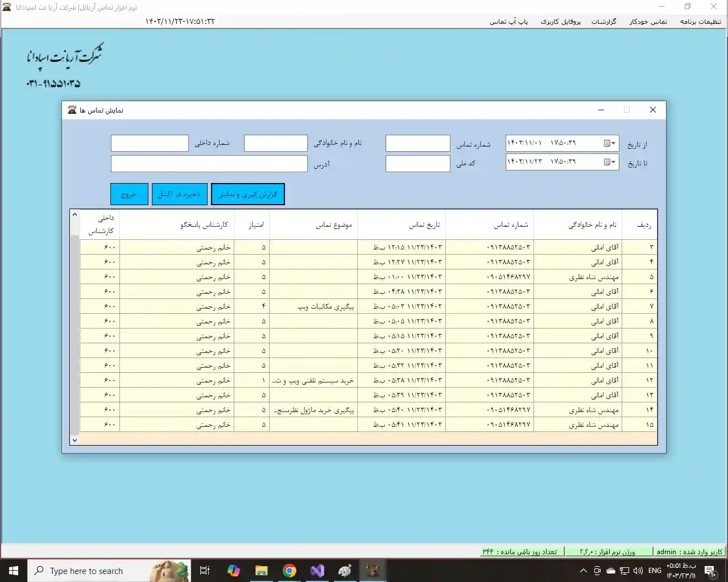The image size is (728, 582).
Task: Select the خانم رحمتی cell in row ۱۰
Action: tap(177, 351)
